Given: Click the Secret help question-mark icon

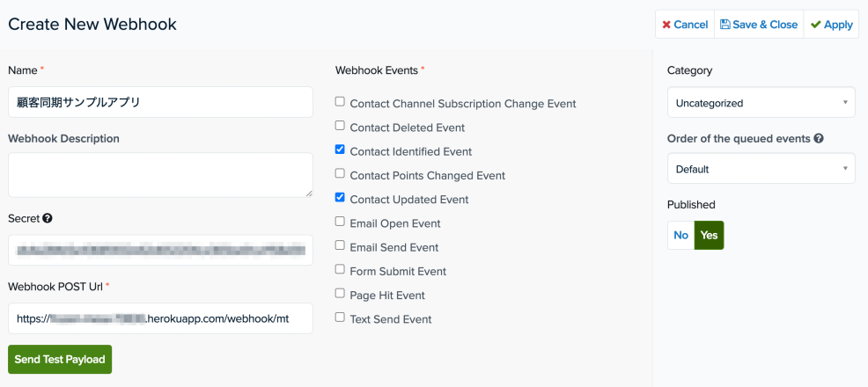Looking at the screenshot, I should click(x=48, y=218).
